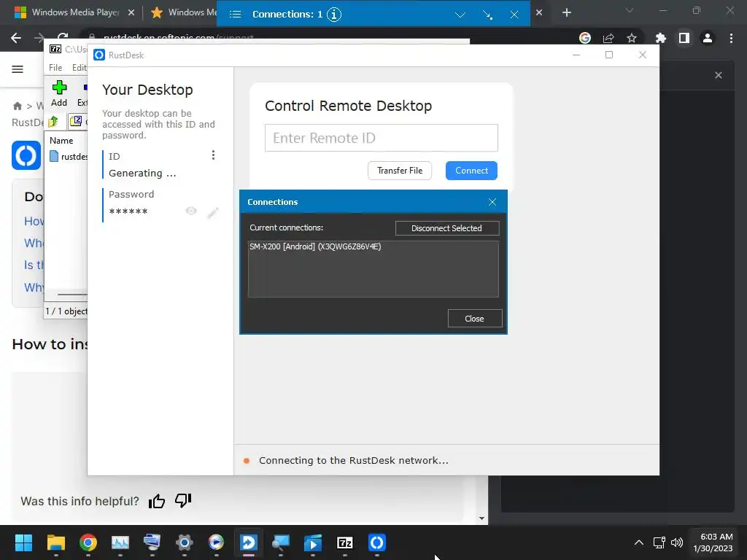Show the password using the eye icon

pyautogui.click(x=191, y=211)
